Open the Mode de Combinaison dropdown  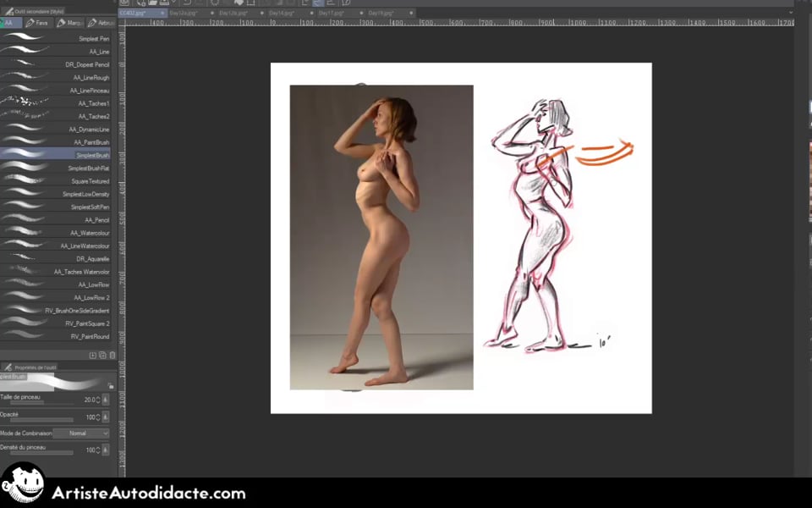tap(77, 433)
